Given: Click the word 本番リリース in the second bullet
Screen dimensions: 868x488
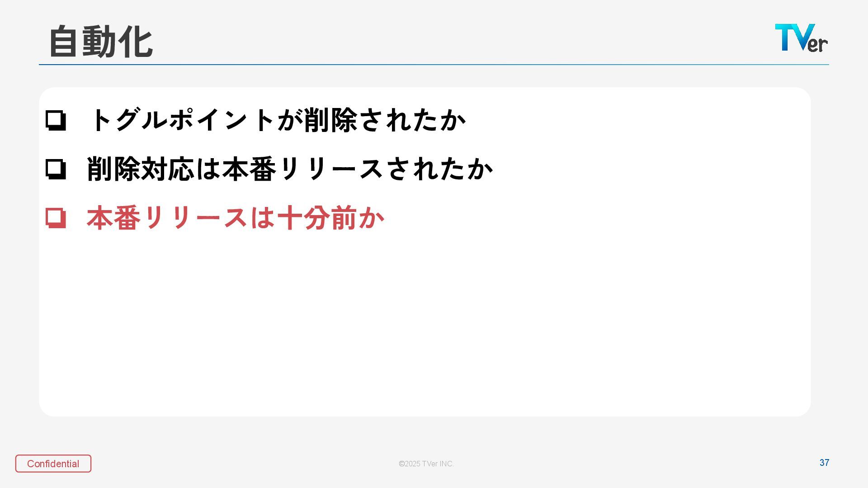Looking at the screenshot, I should click(x=303, y=169).
